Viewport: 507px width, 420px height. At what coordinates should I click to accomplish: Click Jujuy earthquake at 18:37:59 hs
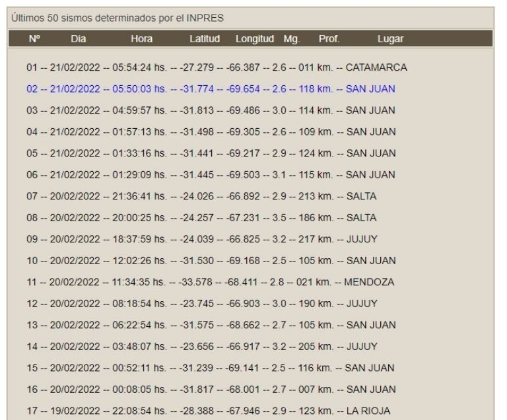click(x=201, y=239)
